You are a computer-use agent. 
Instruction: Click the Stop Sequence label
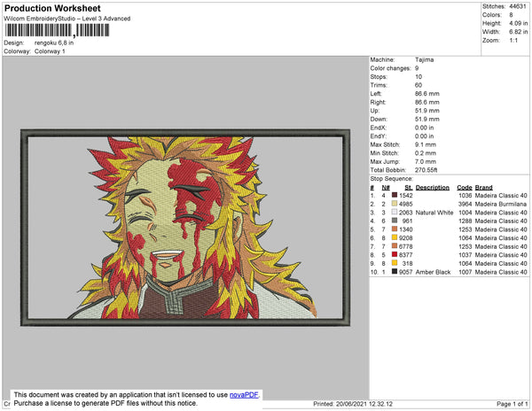click(x=392, y=179)
